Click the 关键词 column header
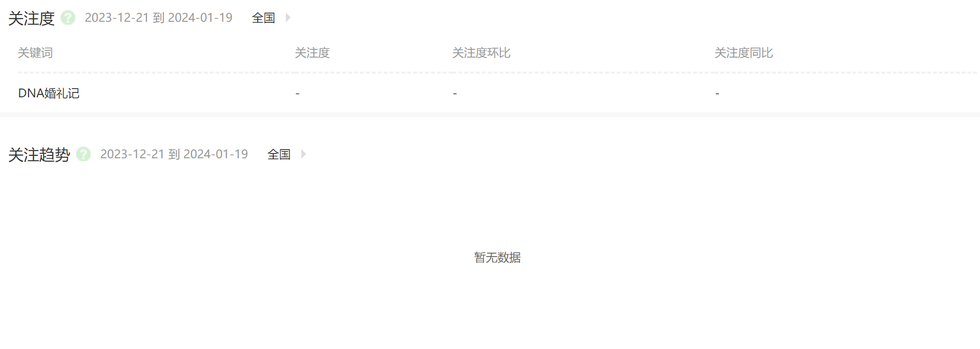 pyautogui.click(x=35, y=53)
